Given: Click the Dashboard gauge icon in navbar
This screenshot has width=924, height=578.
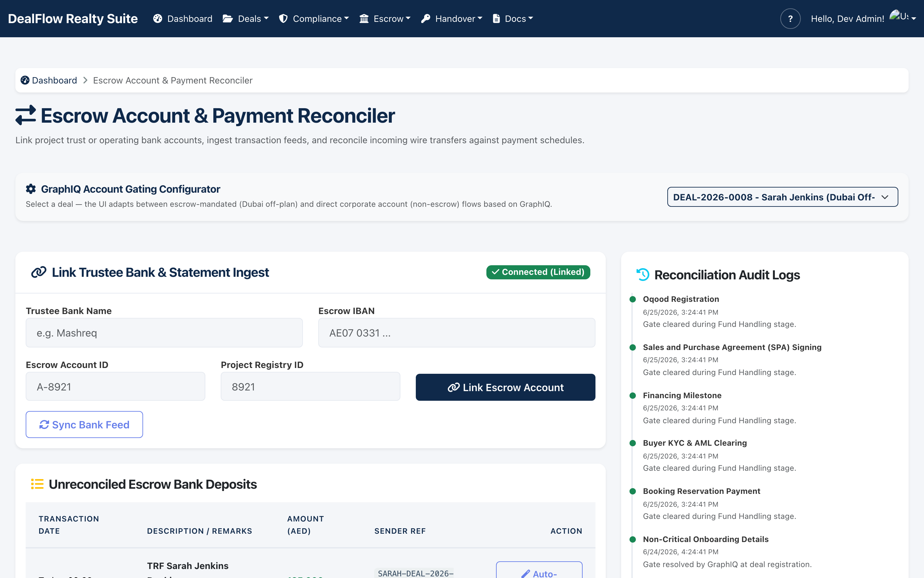Looking at the screenshot, I should (158, 18).
